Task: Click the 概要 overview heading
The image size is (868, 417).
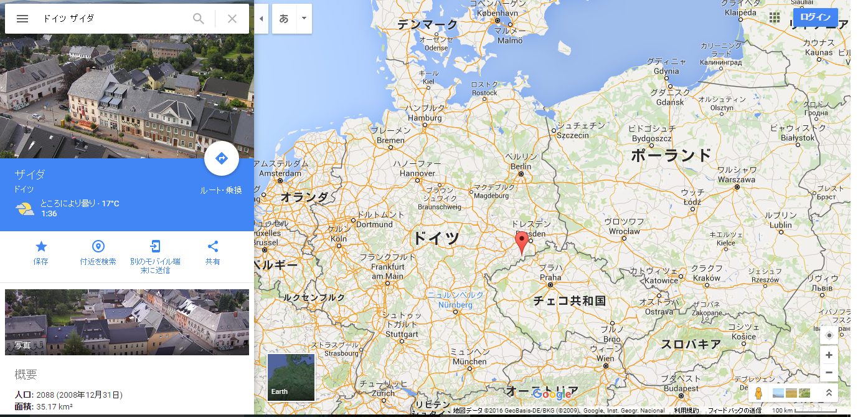Action: point(26,375)
